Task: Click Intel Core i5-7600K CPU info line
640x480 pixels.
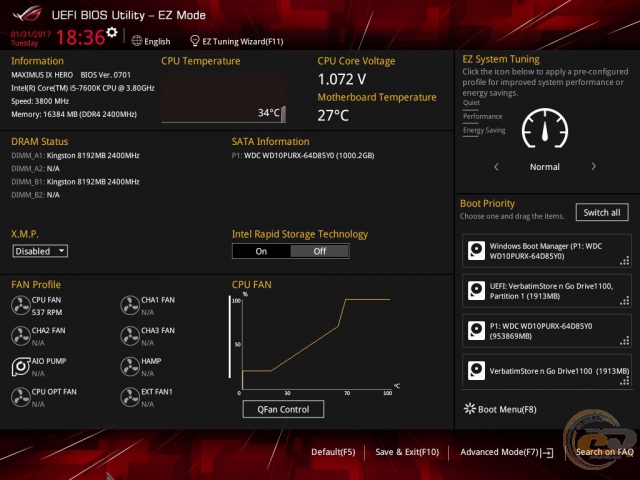Action: pyautogui.click(x=83, y=88)
